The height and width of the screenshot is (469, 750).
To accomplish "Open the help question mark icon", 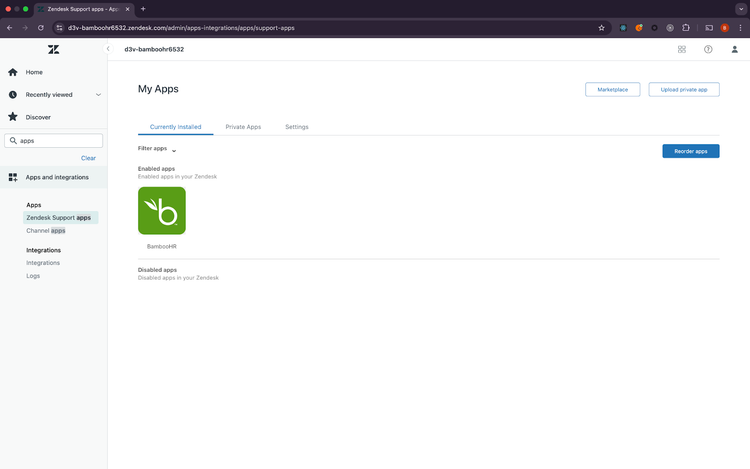I will [x=708, y=49].
